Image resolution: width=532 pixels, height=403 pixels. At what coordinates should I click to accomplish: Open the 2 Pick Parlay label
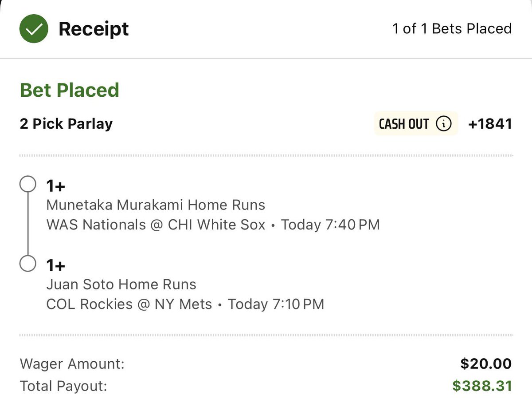point(66,124)
